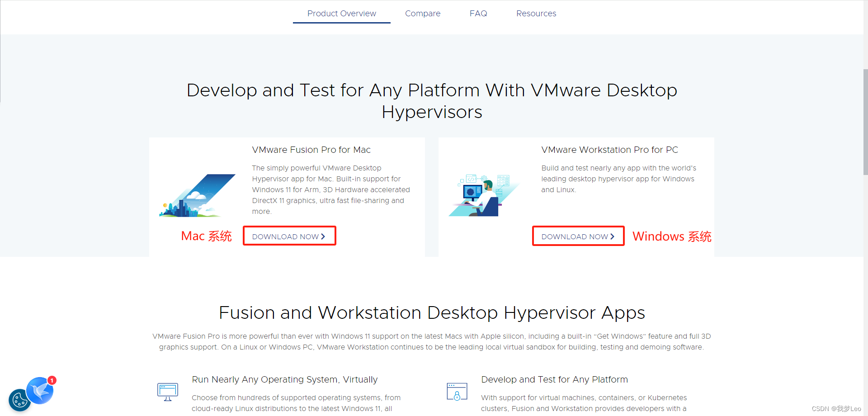Viewport: 868px width, 416px height.
Task: Click the Develop and Test With VMware Desktop Hypervisors heading
Action: (432, 101)
